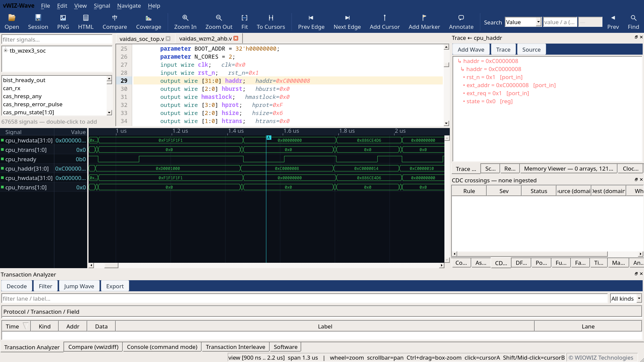This screenshot has width=644, height=362.
Task: Click Jump Wave button
Action: click(x=79, y=286)
